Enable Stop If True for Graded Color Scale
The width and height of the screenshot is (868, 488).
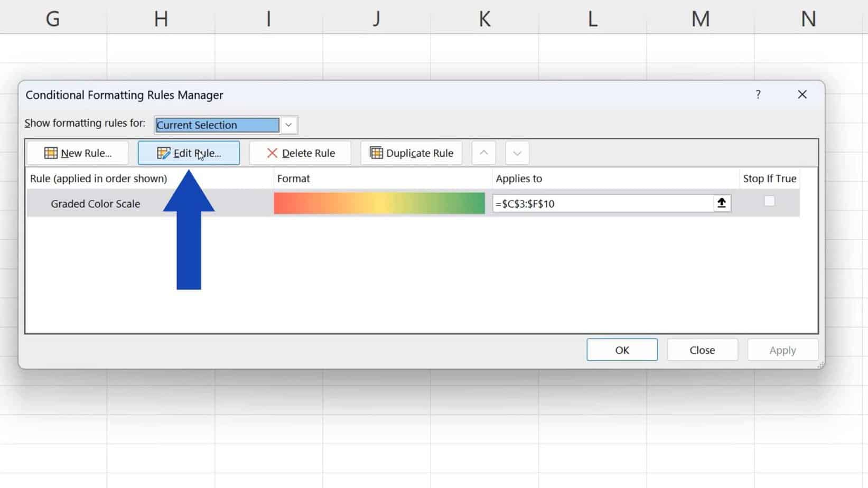point(769,201)
